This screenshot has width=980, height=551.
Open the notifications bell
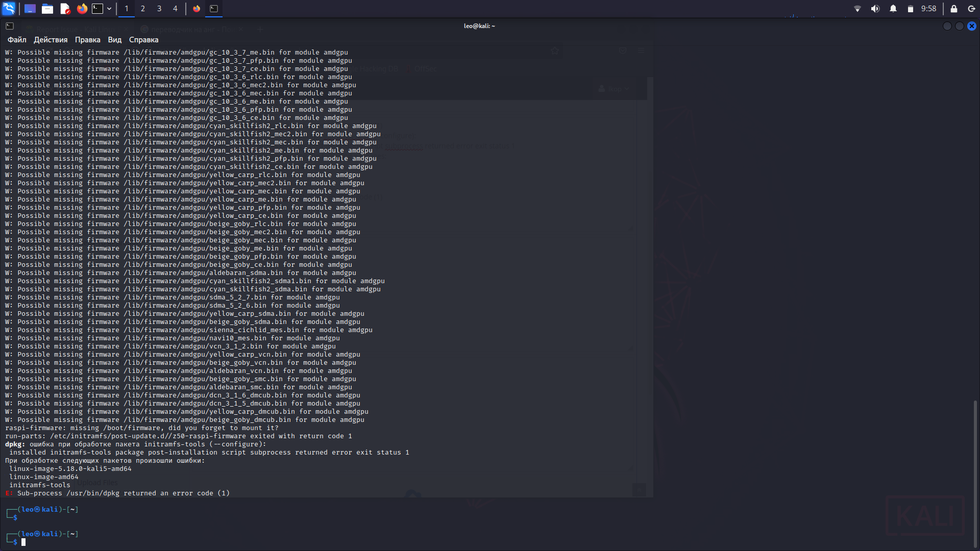[893, 9]
